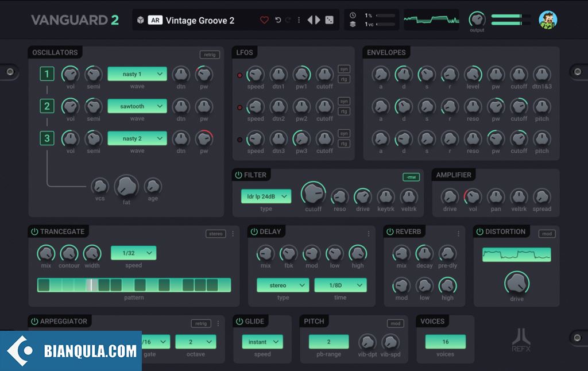The width and height of the screenshot is (588, 371).
Task: Click the Distortion drive knob
Action: 517,283
